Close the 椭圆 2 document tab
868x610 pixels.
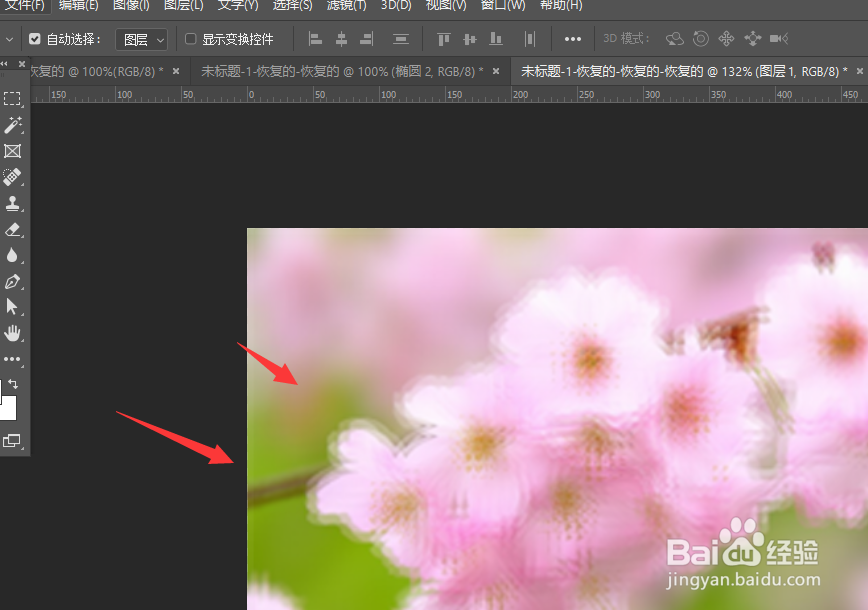[496, 71]
